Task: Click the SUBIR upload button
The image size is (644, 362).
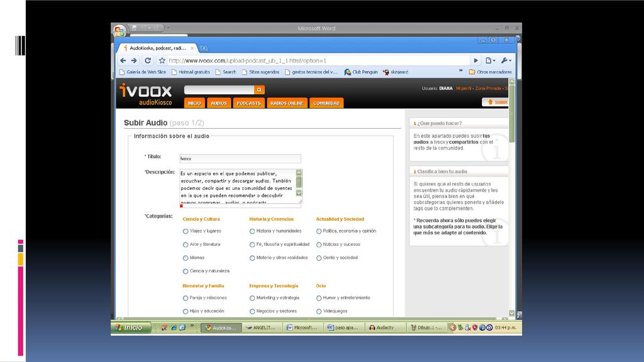Action: [496, 102]
